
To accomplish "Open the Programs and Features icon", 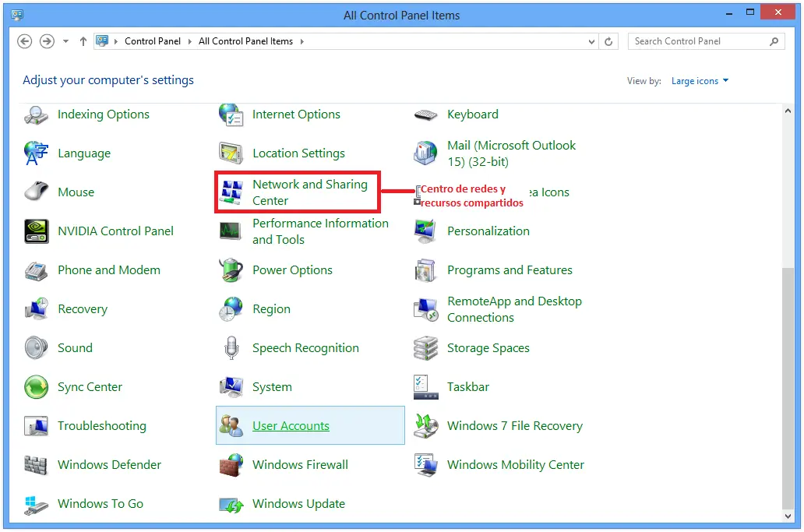I will point(425,270).
